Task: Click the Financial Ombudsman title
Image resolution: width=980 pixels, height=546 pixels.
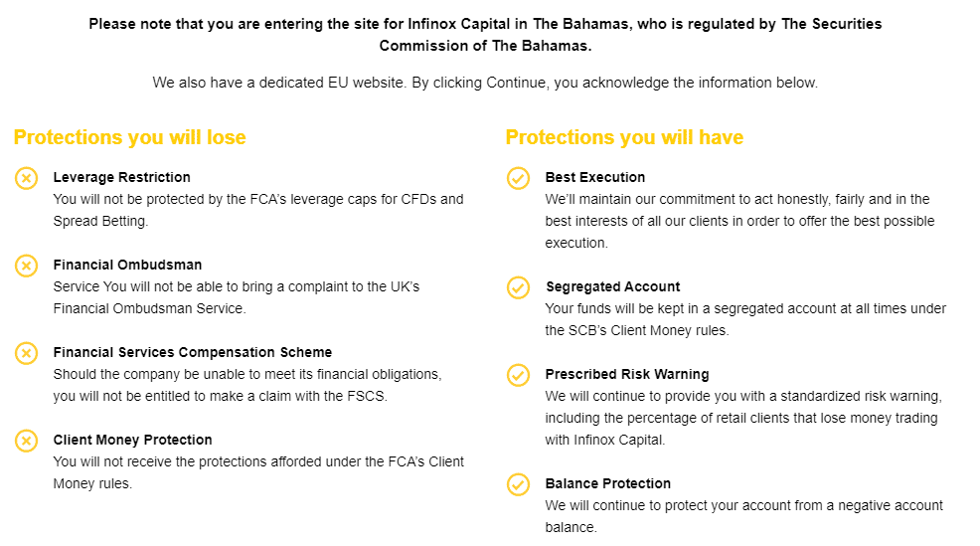Action: (127, 266)
